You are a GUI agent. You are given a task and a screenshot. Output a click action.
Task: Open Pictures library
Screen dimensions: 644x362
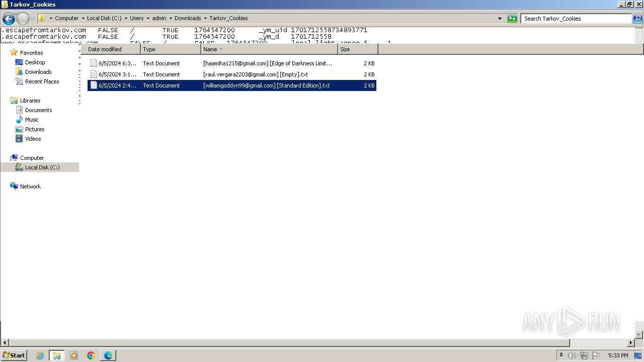coord(35,129)
